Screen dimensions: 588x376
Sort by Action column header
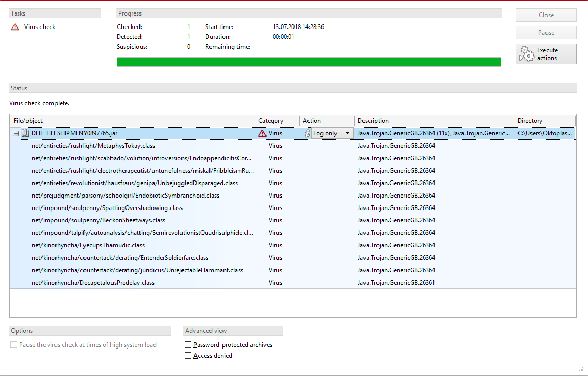point(327,121)
